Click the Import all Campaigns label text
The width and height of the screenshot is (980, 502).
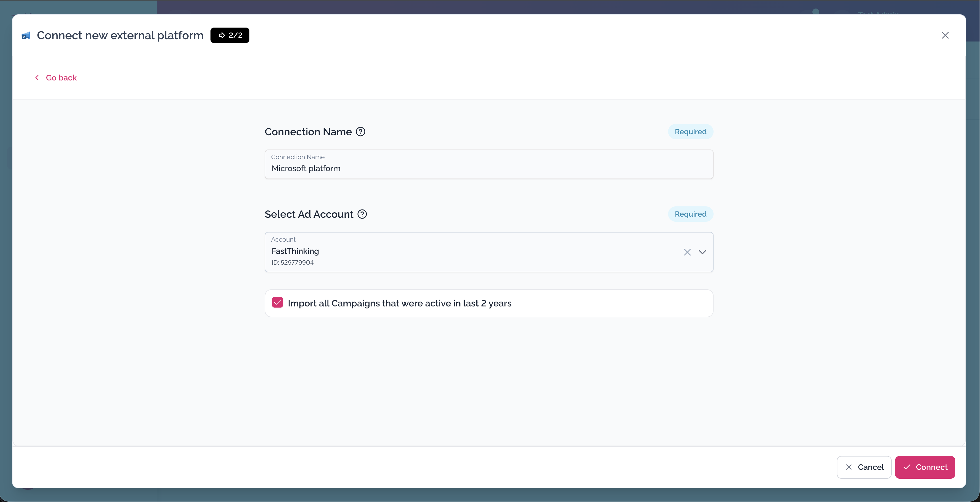399,303
